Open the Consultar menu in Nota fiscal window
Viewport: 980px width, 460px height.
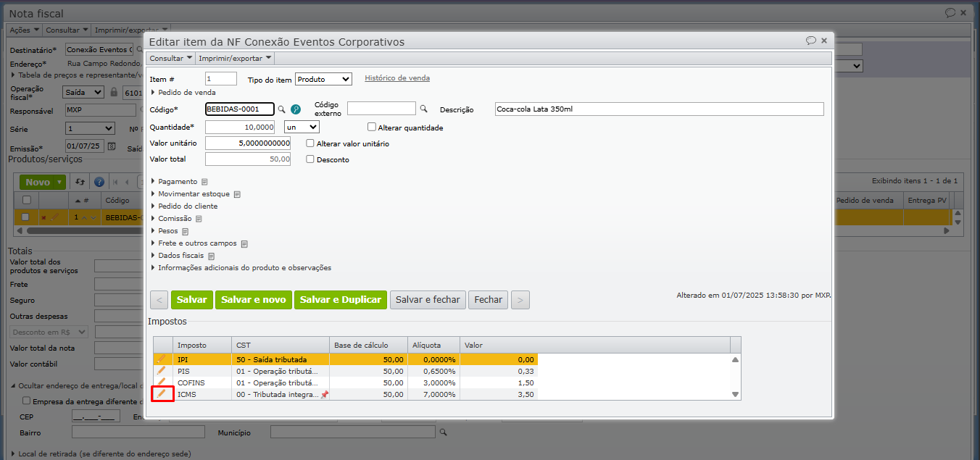pyautogui.click(x=67, y=30)
